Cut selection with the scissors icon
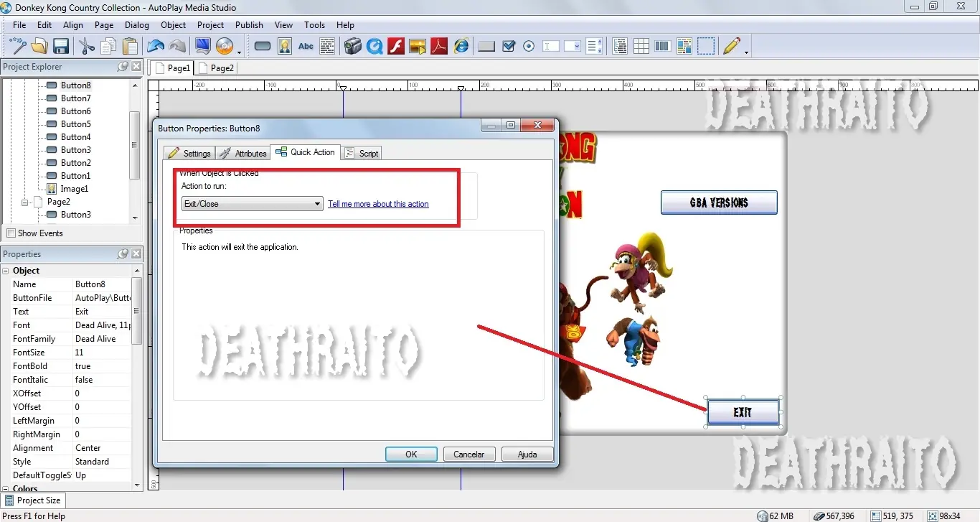980x522 pixels. 87,46
